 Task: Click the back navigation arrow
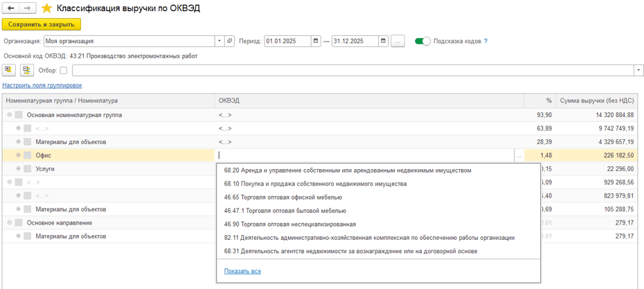11,8
